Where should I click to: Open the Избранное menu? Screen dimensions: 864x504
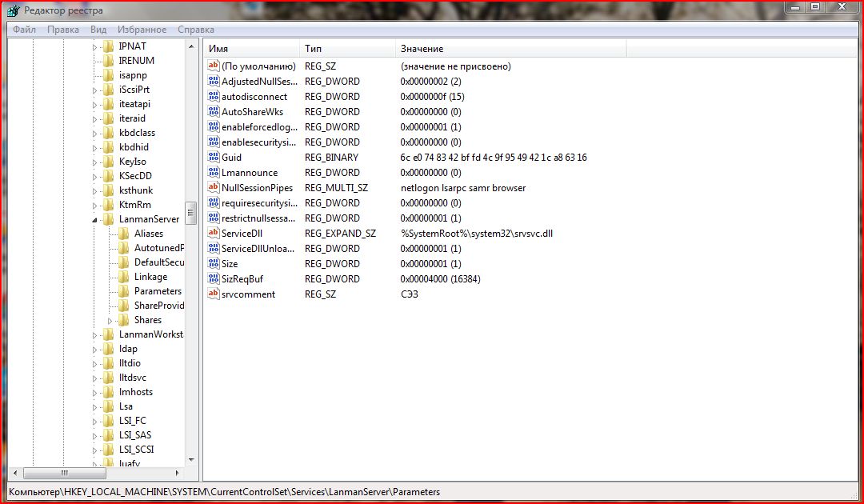140,30
